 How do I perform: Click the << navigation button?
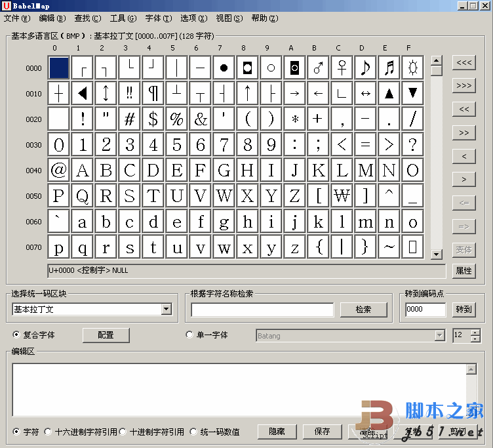(463, 109)
